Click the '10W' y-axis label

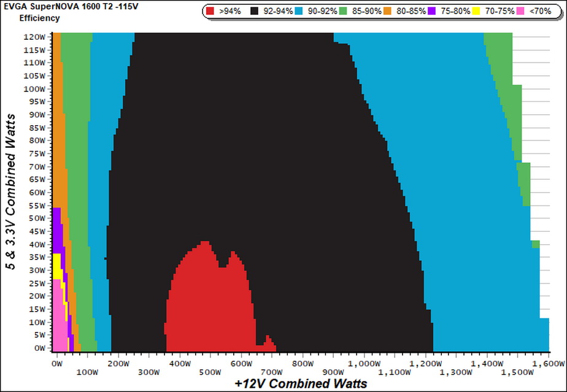[37, 322]
